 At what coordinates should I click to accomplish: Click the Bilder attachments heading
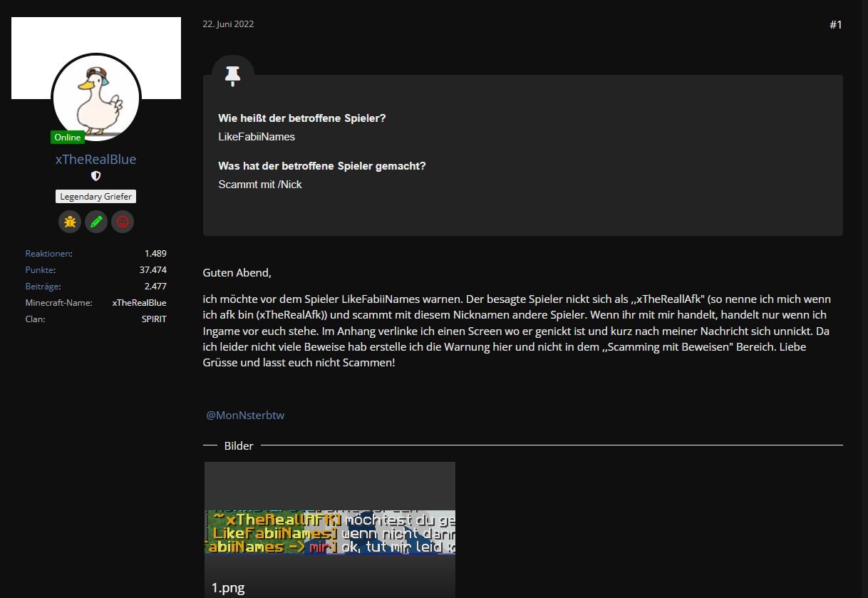point(239,445)
